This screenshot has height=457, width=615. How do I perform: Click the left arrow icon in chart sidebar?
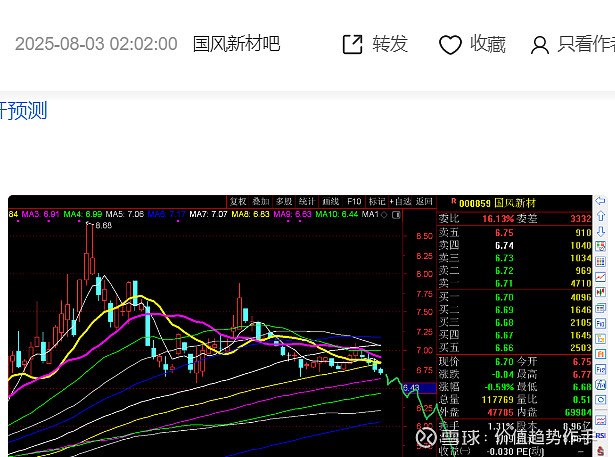(x=600, y=201)
